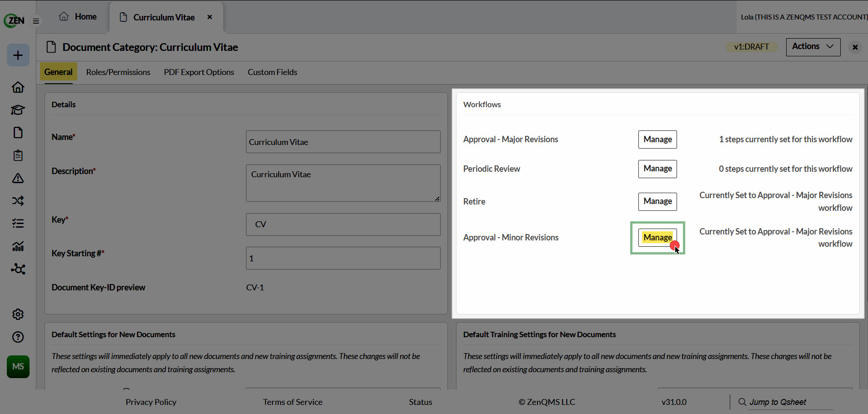
Task: Open the Home icon in the sidebar
Action: (18, 87)
